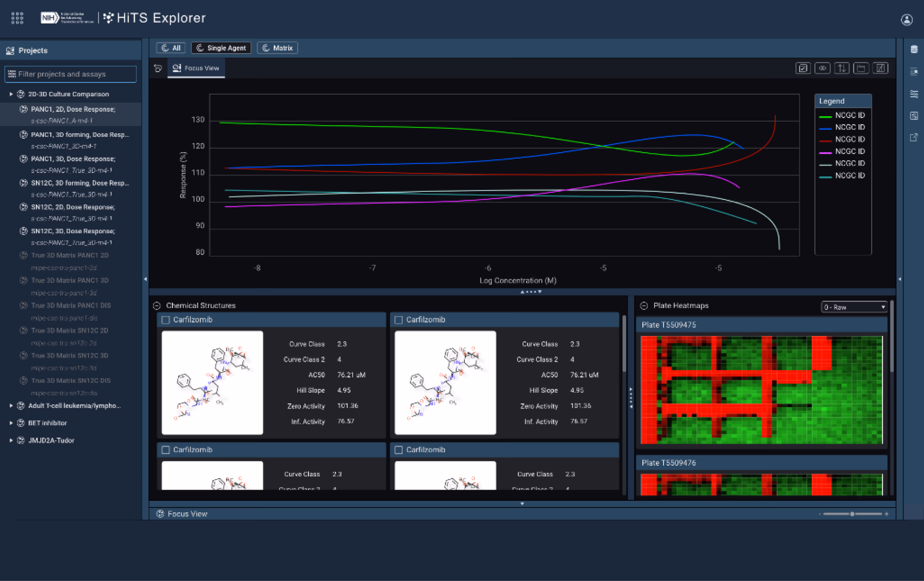Image resolution: width=924 pixels, height=581 pixels.
Task: Open the '0 - Raw' heatmap dropdown
Action: coord(854,307)
